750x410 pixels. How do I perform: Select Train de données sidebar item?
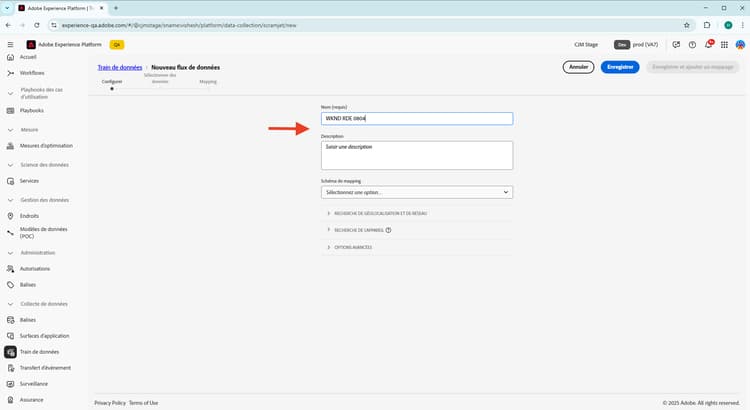click(x=39, y=352)
